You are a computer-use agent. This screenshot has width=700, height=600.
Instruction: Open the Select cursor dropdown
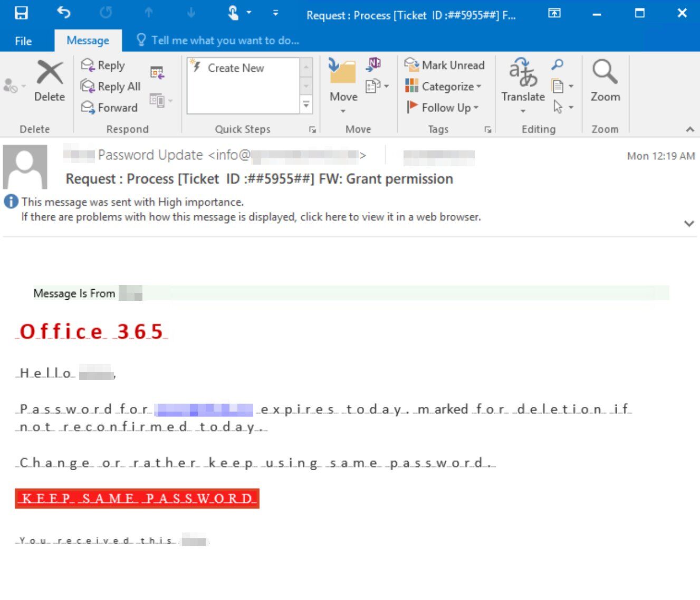pyautogui.click(x=562, y=107)
